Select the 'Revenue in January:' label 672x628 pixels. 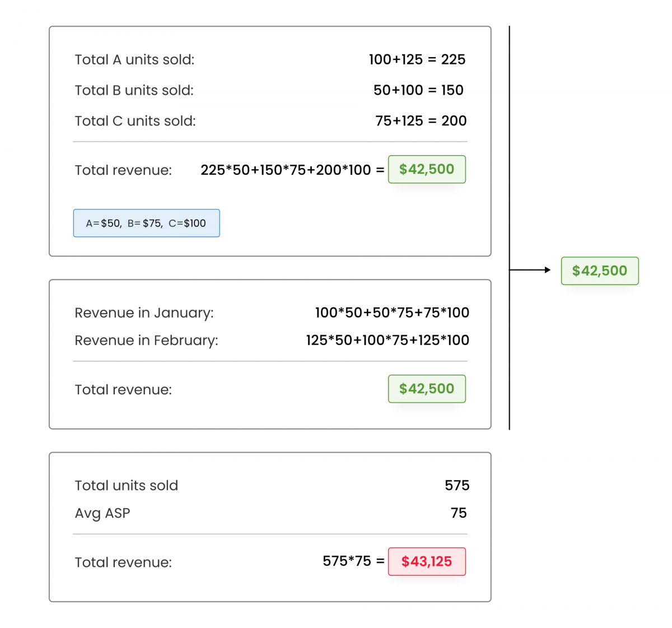coord(144,313)
